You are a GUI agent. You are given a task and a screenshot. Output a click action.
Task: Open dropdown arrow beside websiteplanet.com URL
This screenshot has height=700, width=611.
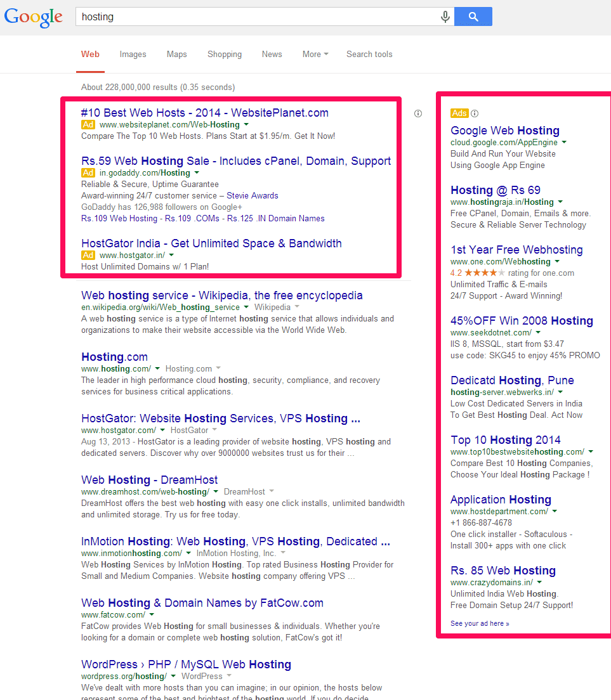tap(246, 124)
